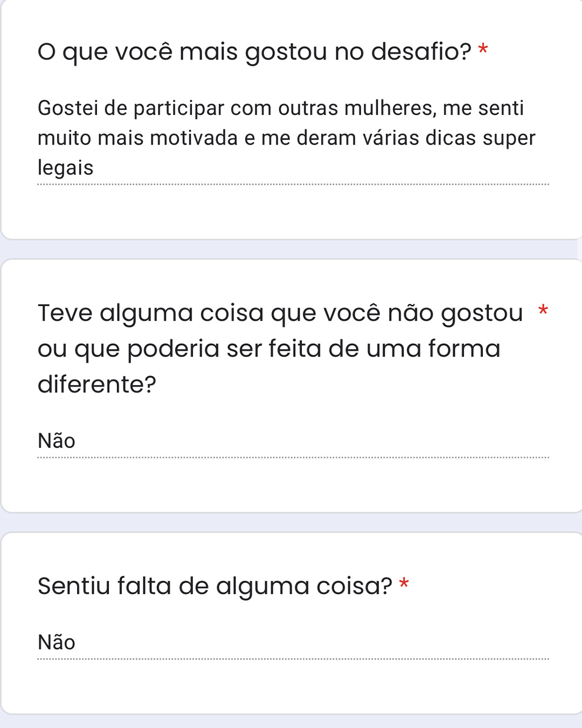The height and width of the screenshot is (728, 582).
Task: Click the dotted underline right of the first "Não"
Action: [x=313, y=457]
